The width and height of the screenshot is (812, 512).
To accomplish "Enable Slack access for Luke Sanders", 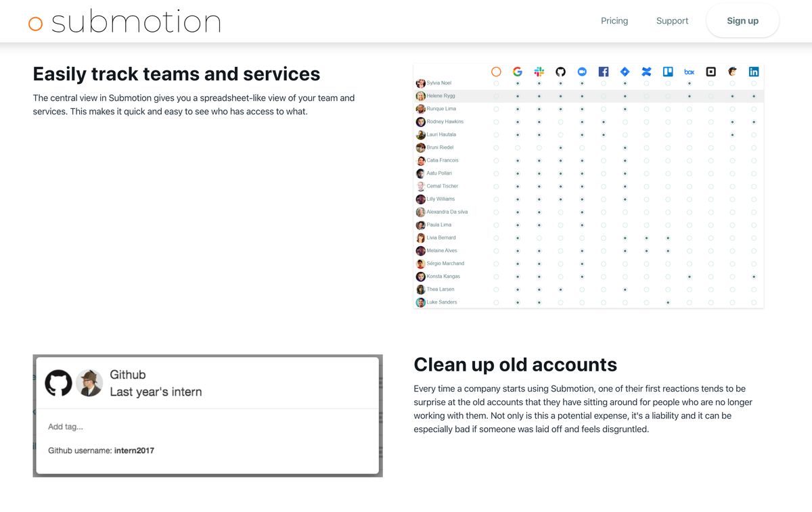I will (539, 302).
